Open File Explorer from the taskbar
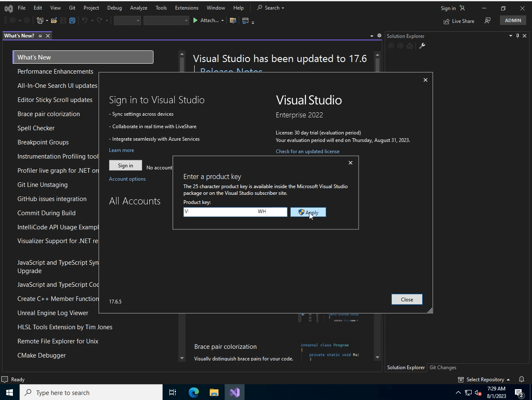Image resolution: width=532 pixels, height=400 pixels. (214, 392)
